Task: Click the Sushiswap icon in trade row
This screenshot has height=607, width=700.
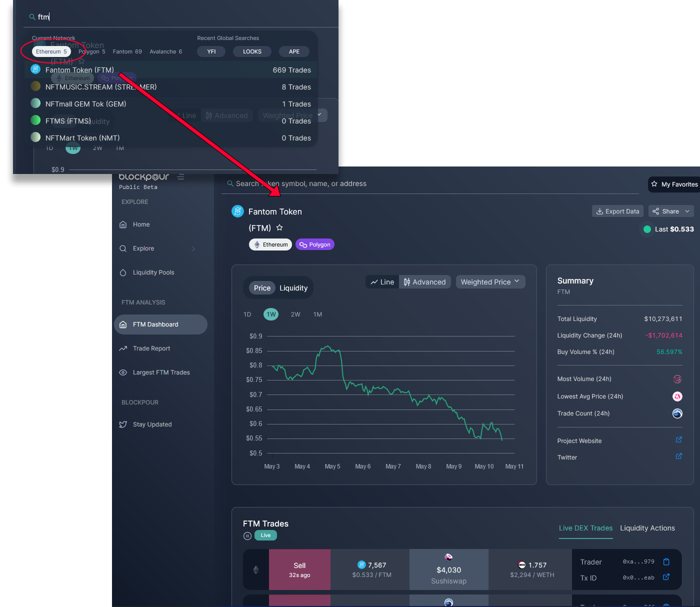Action: tap(448, 557)
